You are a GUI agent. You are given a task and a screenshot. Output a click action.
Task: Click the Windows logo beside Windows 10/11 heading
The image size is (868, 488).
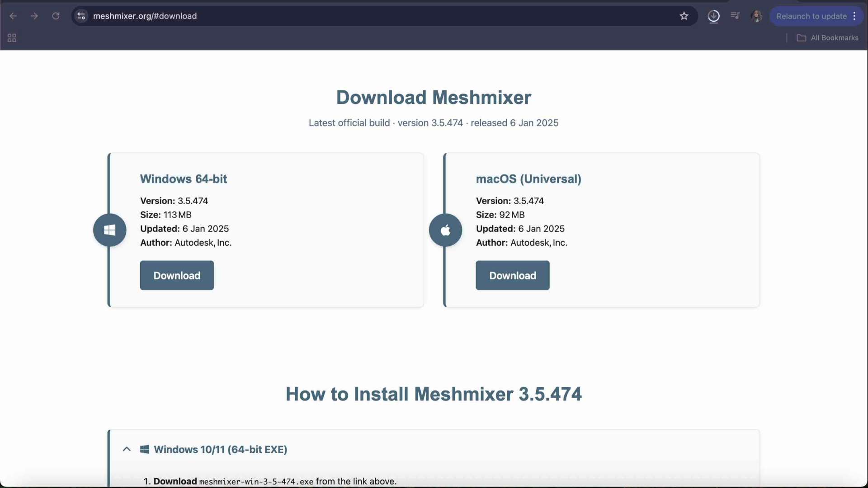145,449
